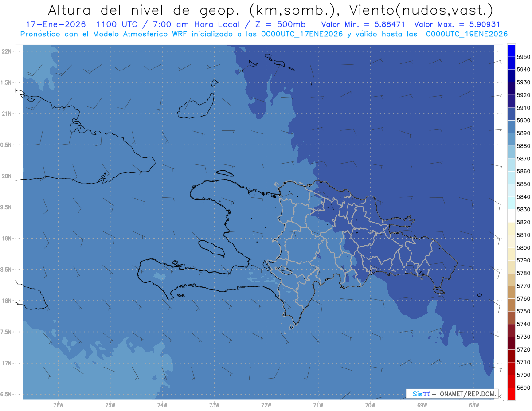Image resolution: width=532 pixels, height=411 pixels.
Task: Click the 5910 legend value
Action: pos(523,108)
